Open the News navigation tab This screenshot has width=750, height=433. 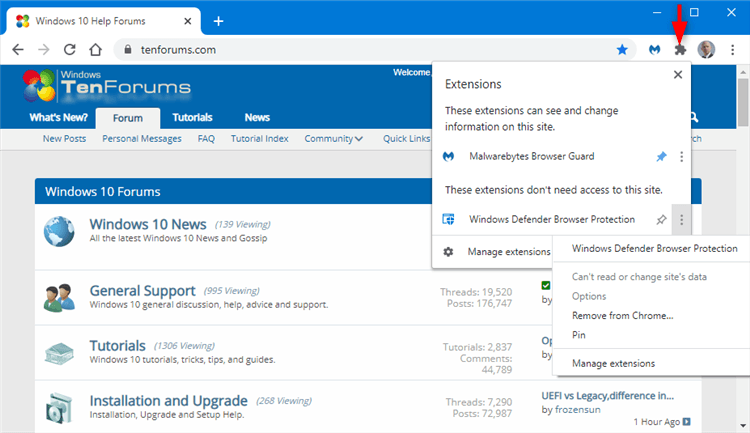point(257,118)
